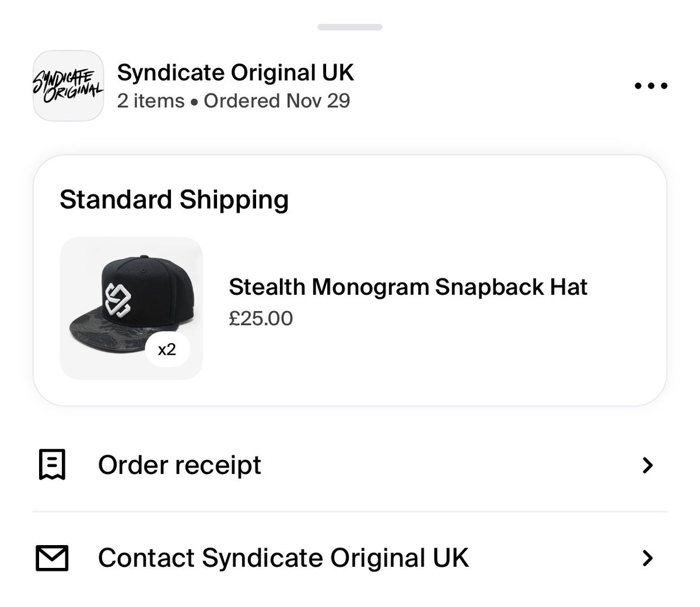Open Stealth Monogram Snapback Hat product title
The width and height of the screenshot is (700, 607).
click(408, 287)
